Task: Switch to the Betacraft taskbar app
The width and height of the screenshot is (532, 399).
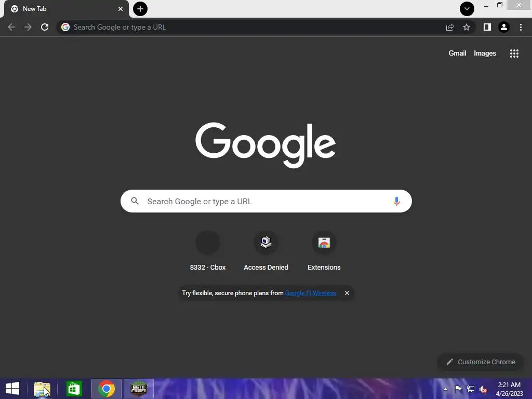Action: click(138, 389)
